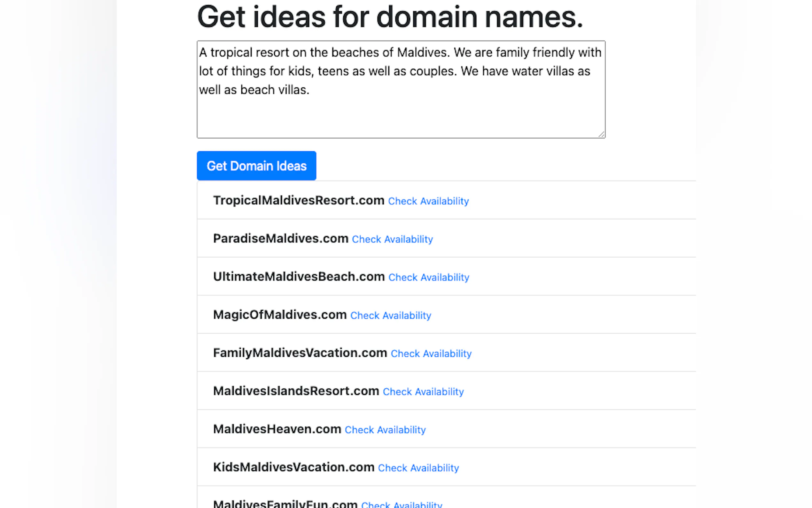Click the TropicalMaldivesResort.com domain name text
812x508 pixels.
click(x=298, y=200)
